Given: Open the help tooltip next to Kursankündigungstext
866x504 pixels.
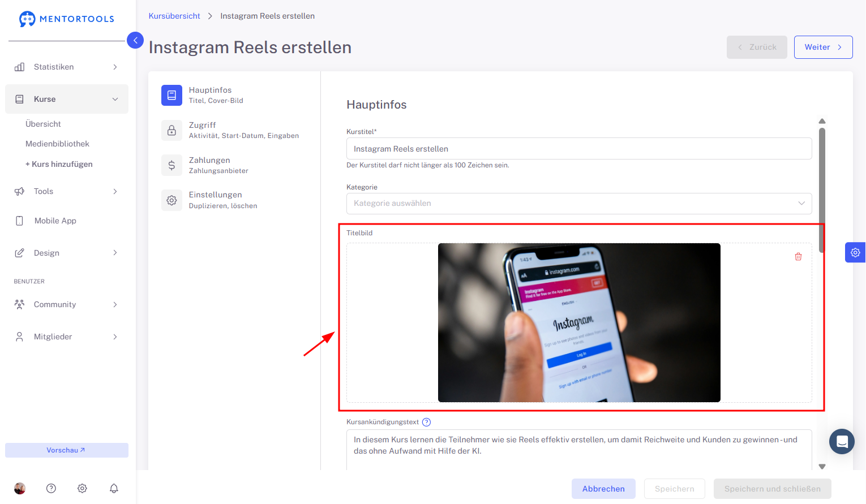Looking at the screenshot, I should 427,422.
